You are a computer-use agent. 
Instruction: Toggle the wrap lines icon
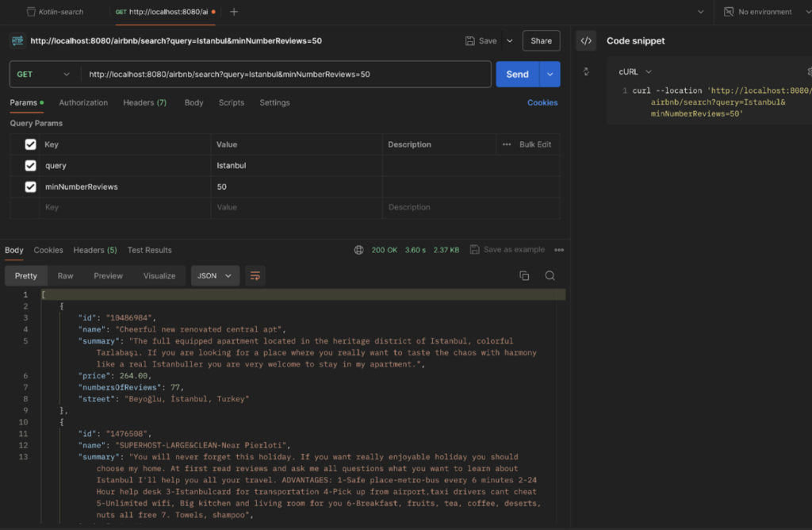[255, 275]
